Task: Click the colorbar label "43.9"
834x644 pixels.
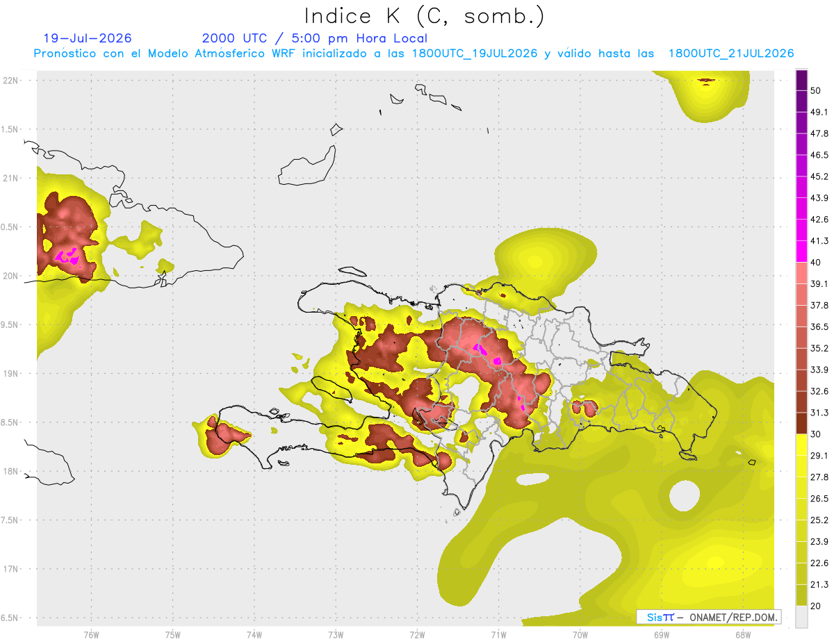Action: [x=819, y=198]
